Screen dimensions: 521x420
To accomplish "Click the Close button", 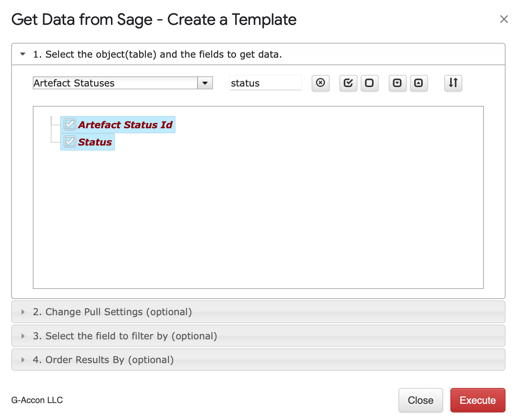I will click(x=420, y=400).
